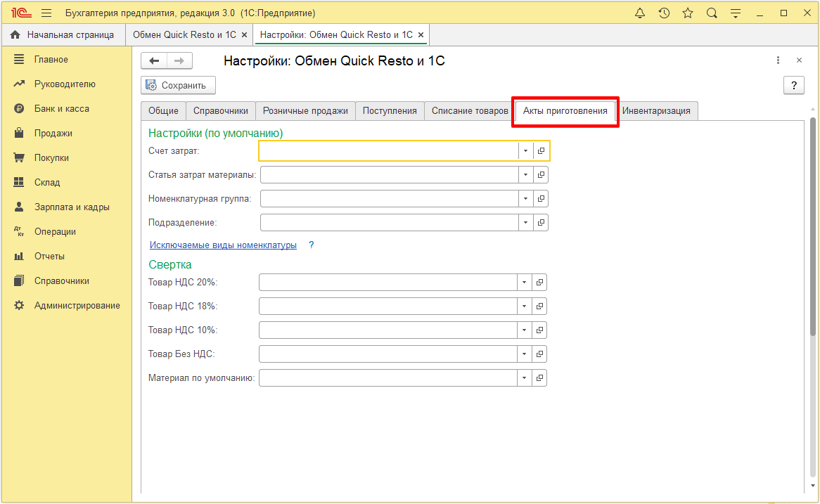The height and width of the screenshot is (504, 820).
Task: Expand Подразделение dropdown
Action: click(525, 223)
